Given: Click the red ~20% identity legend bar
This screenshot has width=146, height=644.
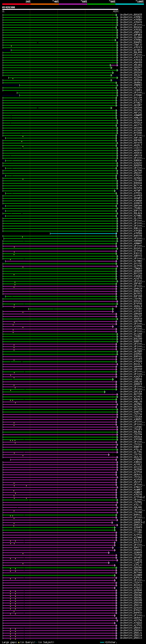Looking at the screenshot, I should point(16,4).
